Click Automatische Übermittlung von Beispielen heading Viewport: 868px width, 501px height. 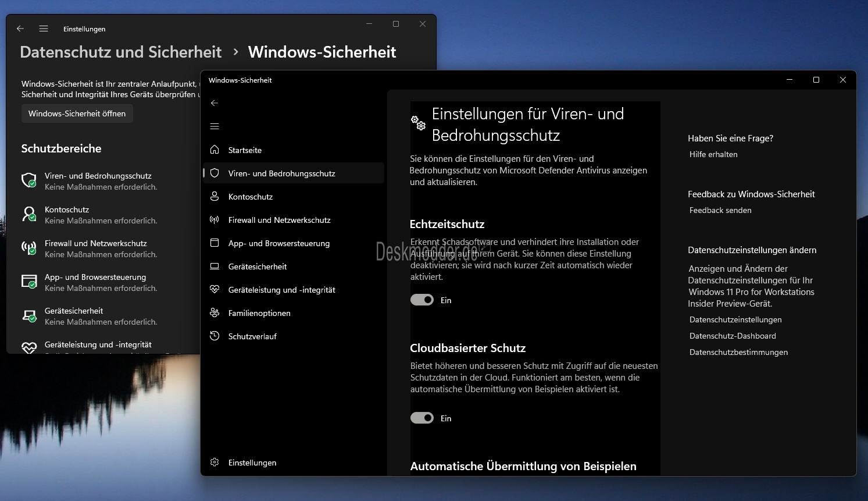coord(523,466)
